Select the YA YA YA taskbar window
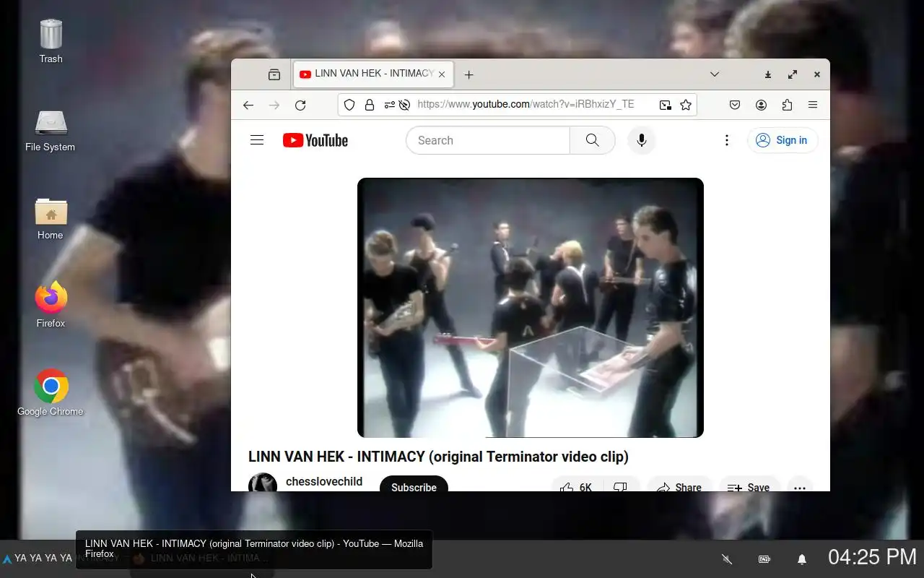This screenshot has height=578, width=924. pos(38,558)
